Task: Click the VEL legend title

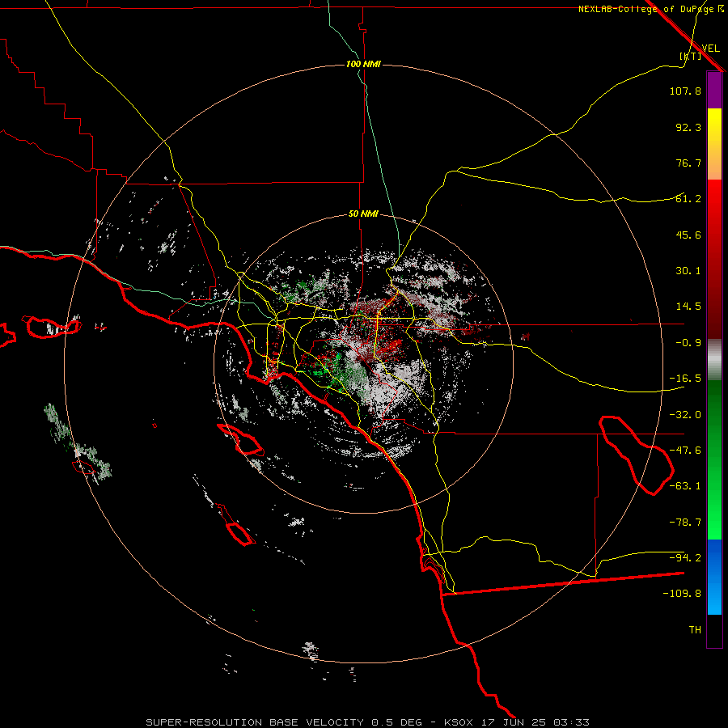Action: coord(710,48)
